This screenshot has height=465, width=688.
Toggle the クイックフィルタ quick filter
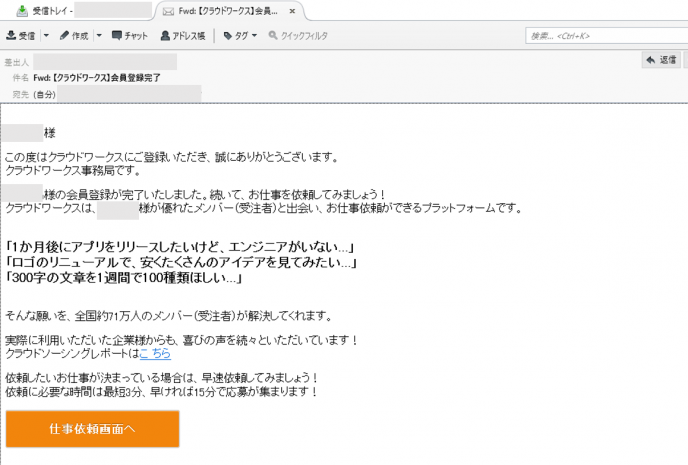tap(298, 36)
